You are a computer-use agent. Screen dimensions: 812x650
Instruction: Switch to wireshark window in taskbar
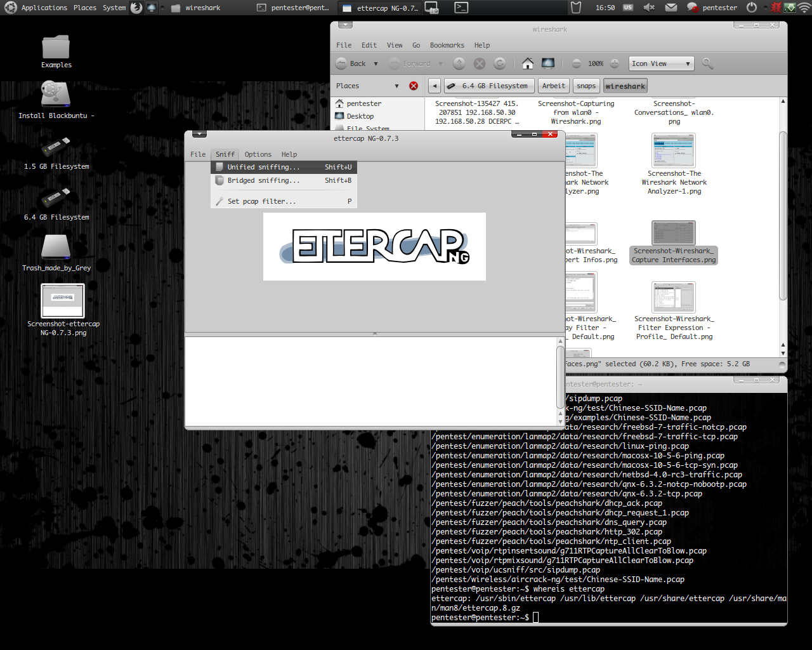click(x=197, y=8)
